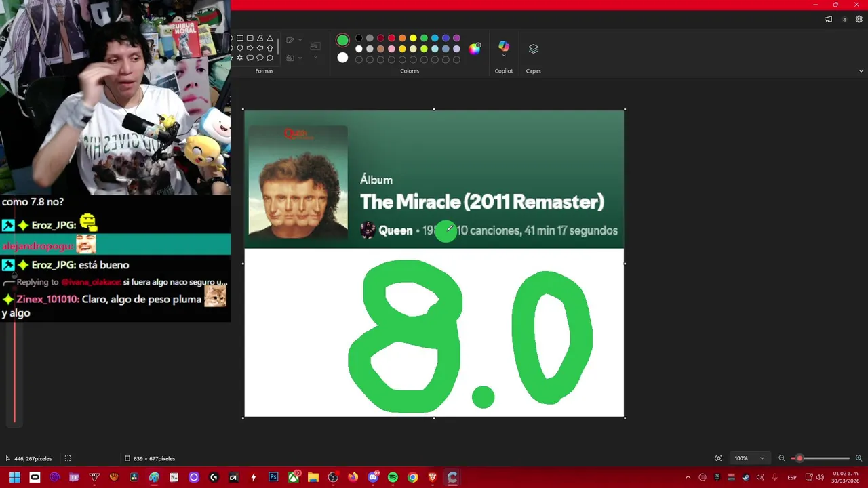
Task: Open the clock and date flyout
Action: pos(845,477)
